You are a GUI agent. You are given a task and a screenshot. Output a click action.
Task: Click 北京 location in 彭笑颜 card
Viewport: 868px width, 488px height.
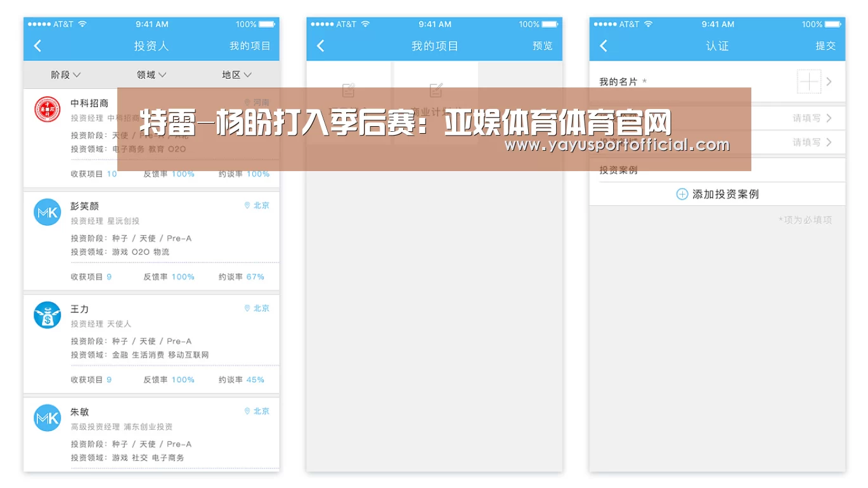click(261, 205)
